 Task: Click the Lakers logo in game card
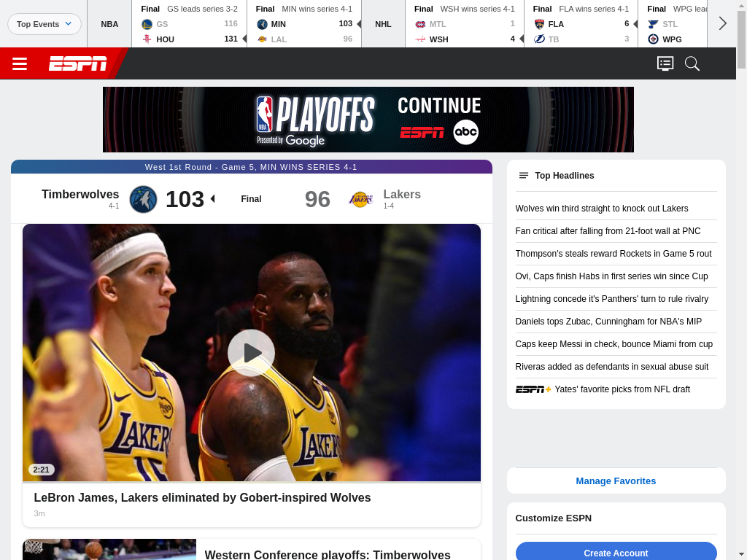click(360, 199)
